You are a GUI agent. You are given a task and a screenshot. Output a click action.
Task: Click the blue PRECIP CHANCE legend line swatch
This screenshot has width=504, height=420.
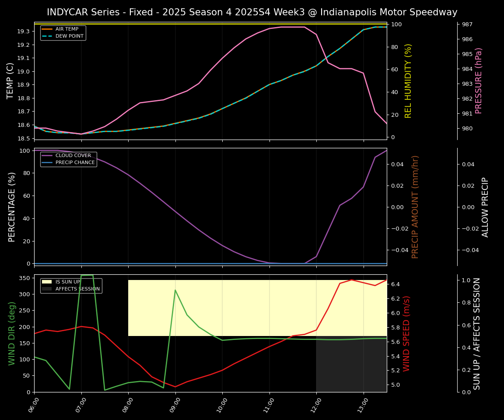47,162
